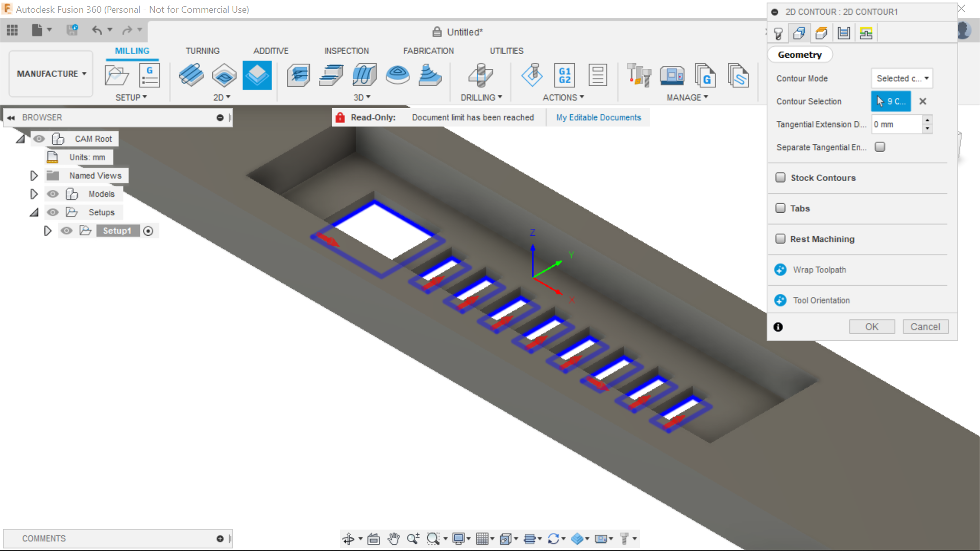Activate the Pan tool in the navigation bar
This screenshot has height=551, width=980.
(x=393, y=538)
